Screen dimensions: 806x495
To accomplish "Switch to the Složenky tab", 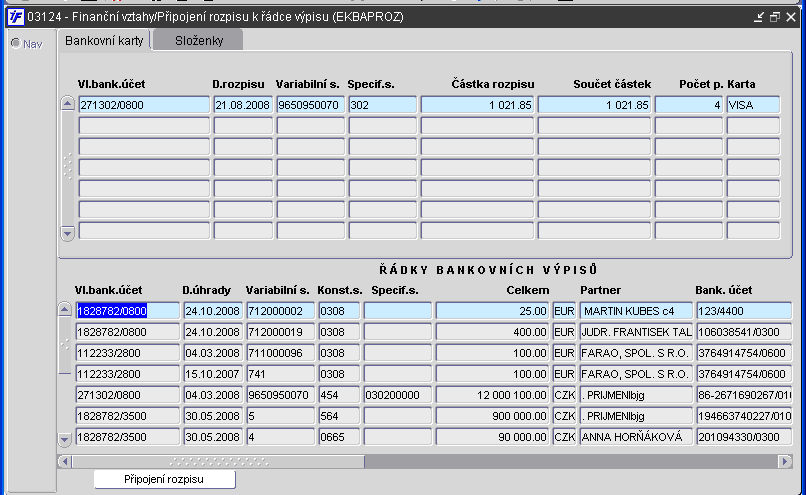I will pyautogui.click(x=198, y=41).
